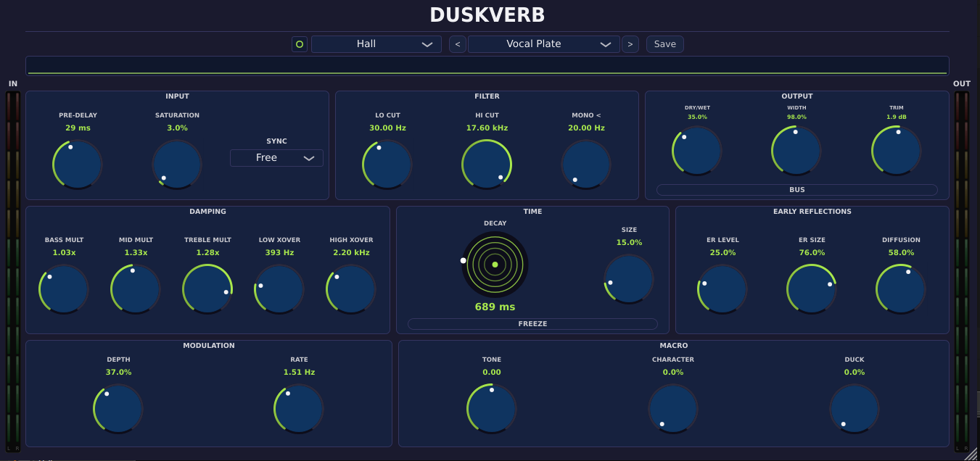
Task: Click the ER Size knob
Action: tap(812, 288)
